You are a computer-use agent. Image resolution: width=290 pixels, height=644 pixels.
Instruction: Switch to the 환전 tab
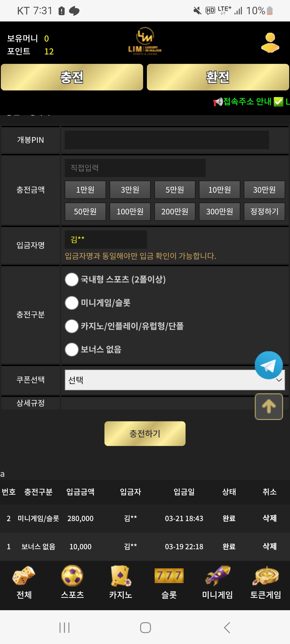point(218,77)
